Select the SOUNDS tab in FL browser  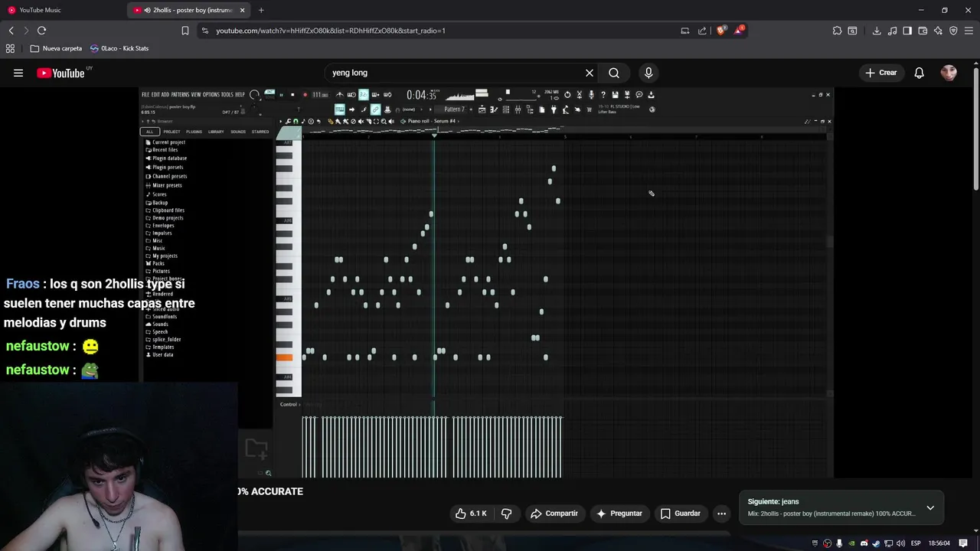coord(238,132)
